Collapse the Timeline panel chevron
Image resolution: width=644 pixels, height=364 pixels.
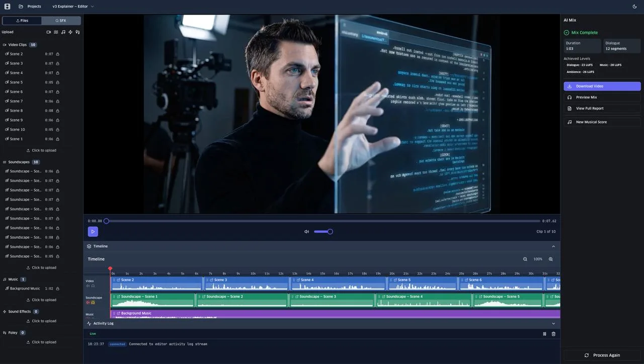click(553, 246)
